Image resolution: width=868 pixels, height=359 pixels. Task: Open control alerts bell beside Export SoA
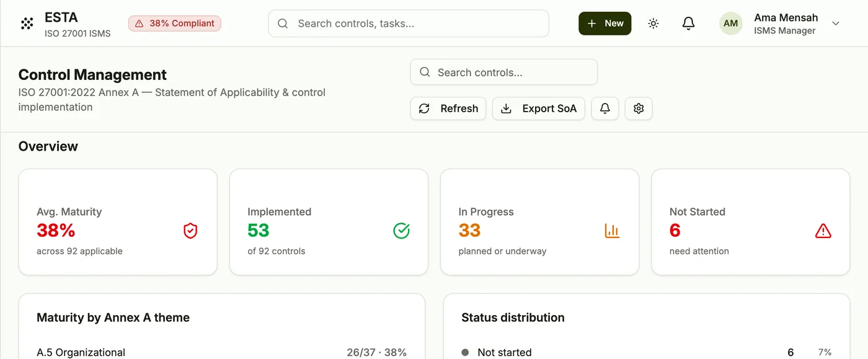click(605, 109)
